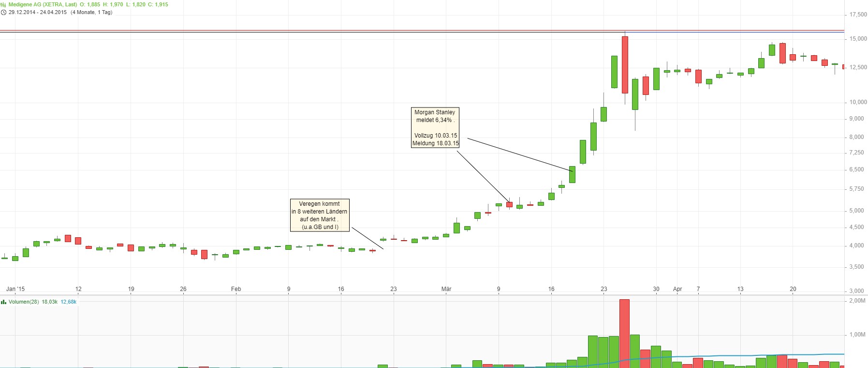Click the high value H: 1,970
868x368 pixels.
click(113, 4)
